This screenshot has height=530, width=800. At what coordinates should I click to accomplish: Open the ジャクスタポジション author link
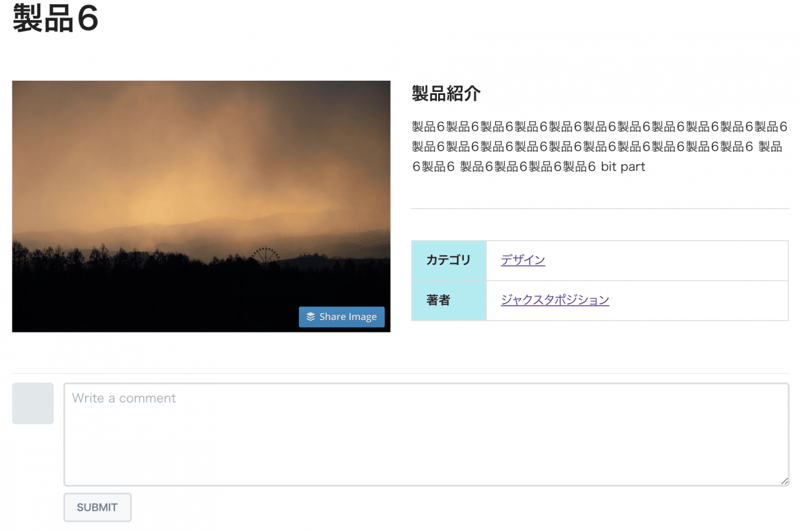pyautogui.click(x=555, y=300)
